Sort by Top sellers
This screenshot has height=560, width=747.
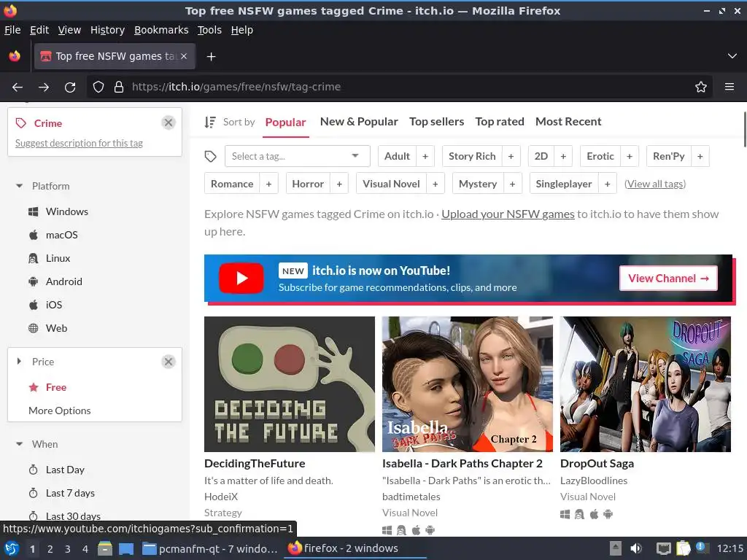pyautogui.click(x=436, y=122)
